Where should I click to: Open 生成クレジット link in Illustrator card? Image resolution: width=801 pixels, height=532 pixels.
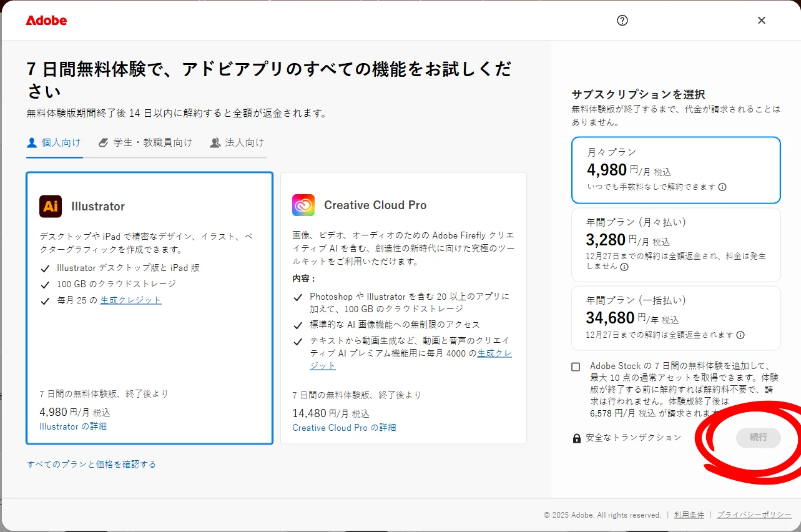[131, 300]
